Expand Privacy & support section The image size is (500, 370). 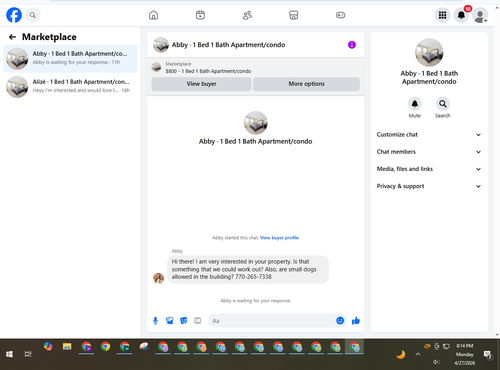pos(429,186)
